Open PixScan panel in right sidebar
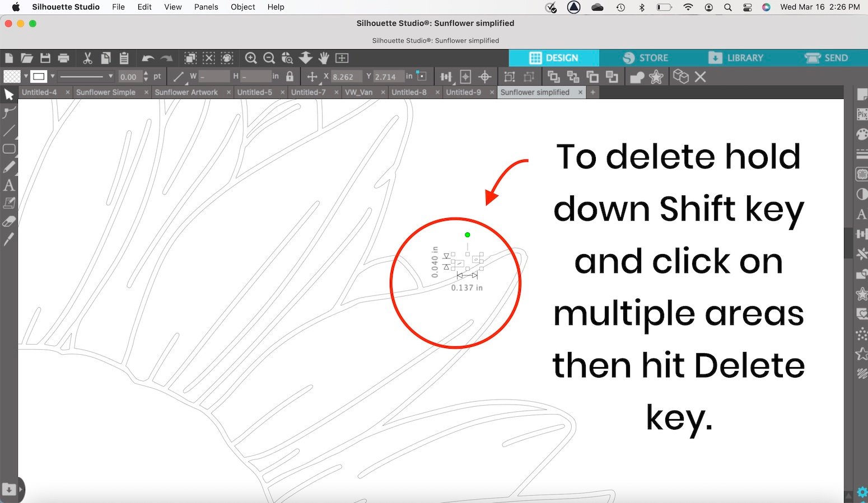Viewport: 868px width, 503px height. pos(862,114)
